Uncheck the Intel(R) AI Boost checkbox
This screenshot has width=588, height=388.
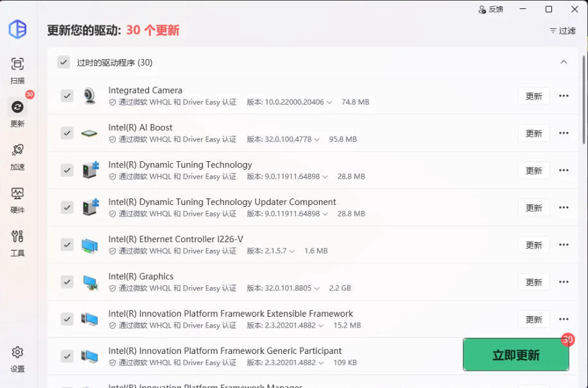point(67,133)
